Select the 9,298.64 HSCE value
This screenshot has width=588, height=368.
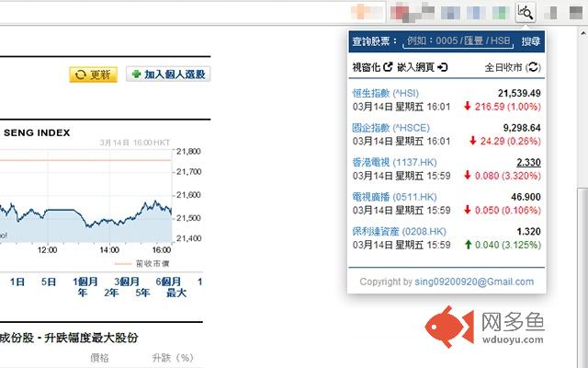[522, 128]
